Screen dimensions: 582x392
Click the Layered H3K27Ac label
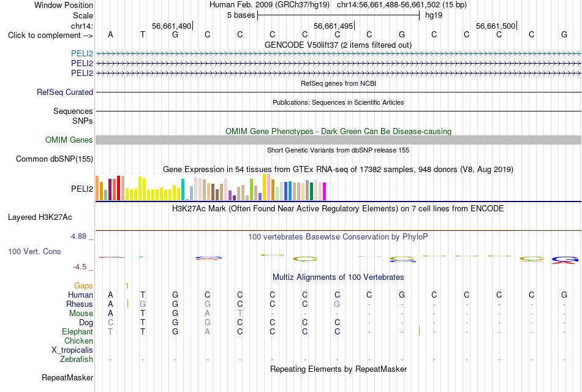pos(40,217)
